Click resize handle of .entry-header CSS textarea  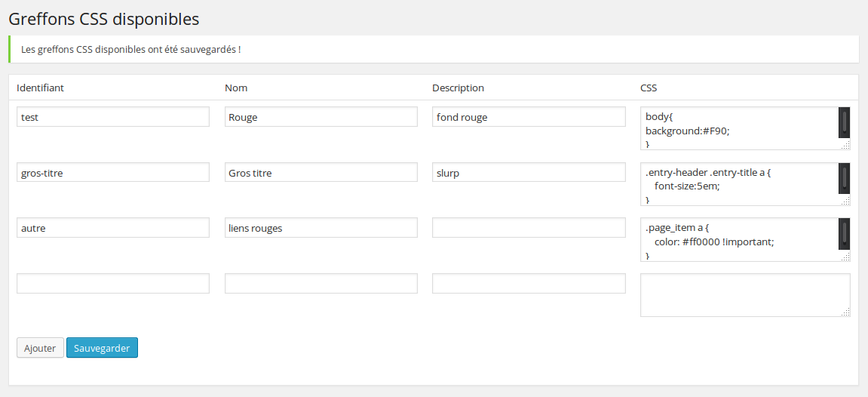pyautogui.click(x=845, y=201)
